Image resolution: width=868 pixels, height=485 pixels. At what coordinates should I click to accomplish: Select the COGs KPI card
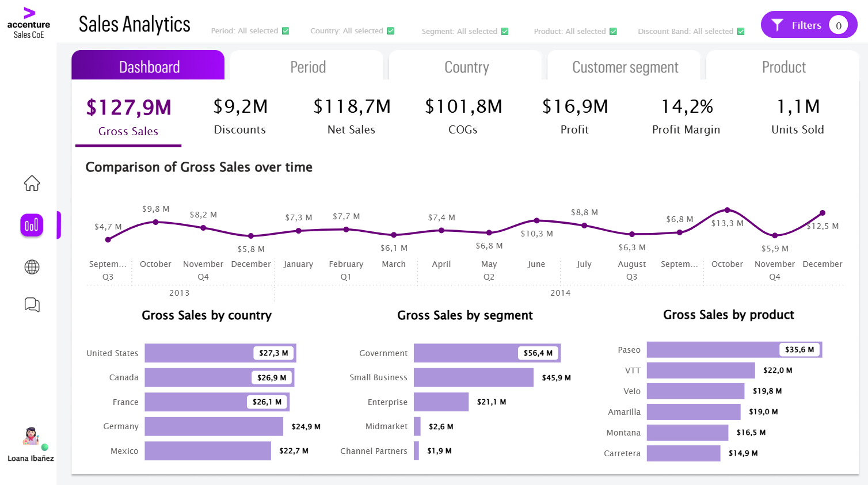tap(463, 117)
